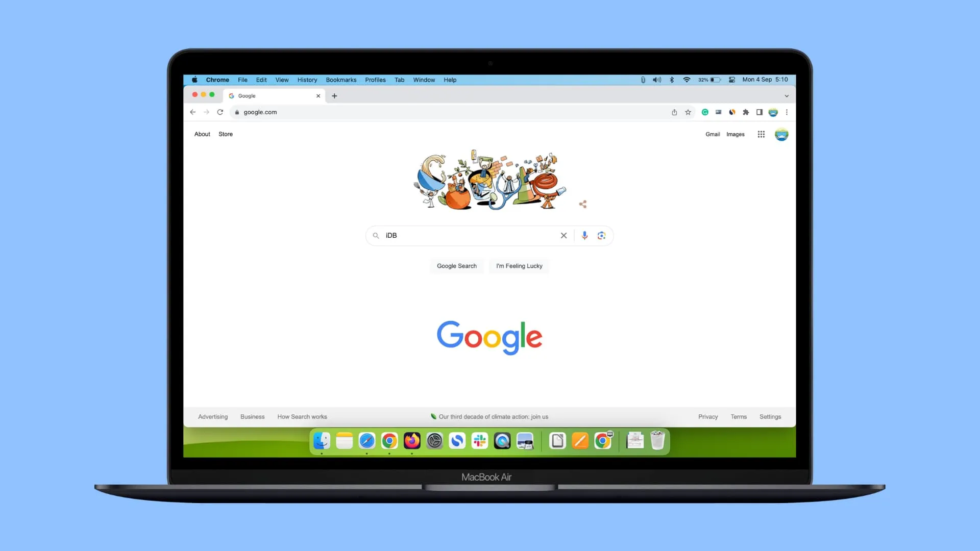Open the Chrome History menu item
Screen dimensions: 980x551
click(307, 80)
